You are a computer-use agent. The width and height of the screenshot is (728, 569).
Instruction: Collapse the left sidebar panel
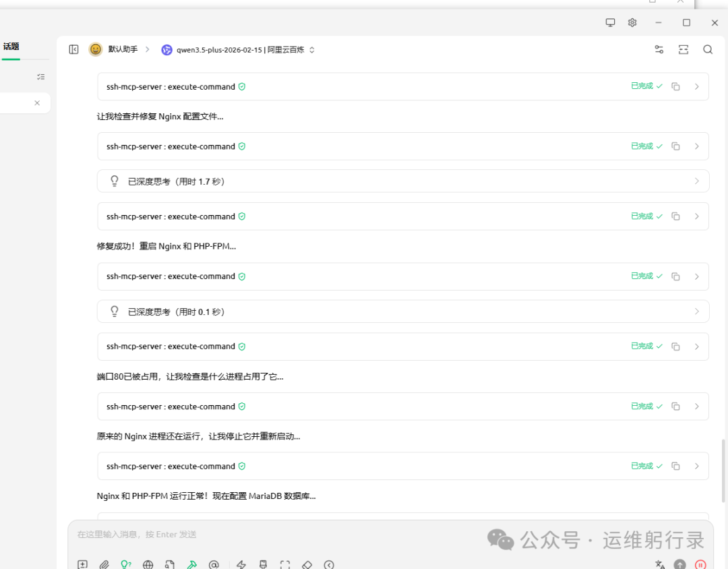coord(74,49)
